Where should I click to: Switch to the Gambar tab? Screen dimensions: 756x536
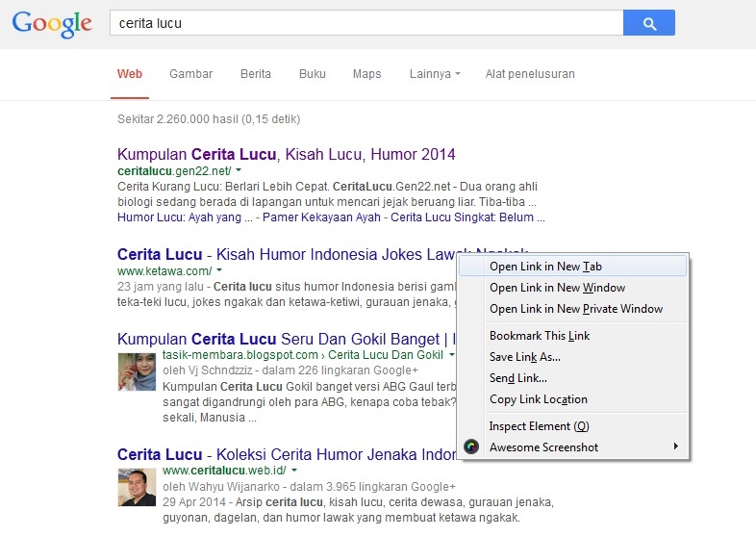point(191,74)
